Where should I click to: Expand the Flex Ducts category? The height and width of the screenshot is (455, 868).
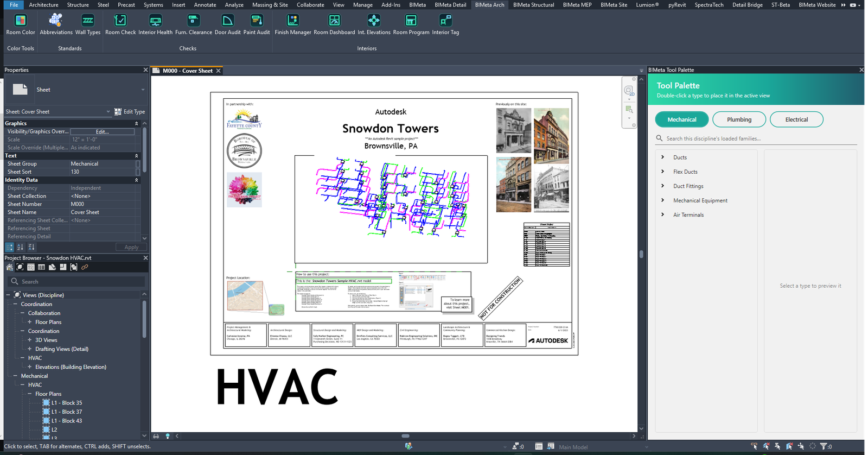click(x=663, y=172)
